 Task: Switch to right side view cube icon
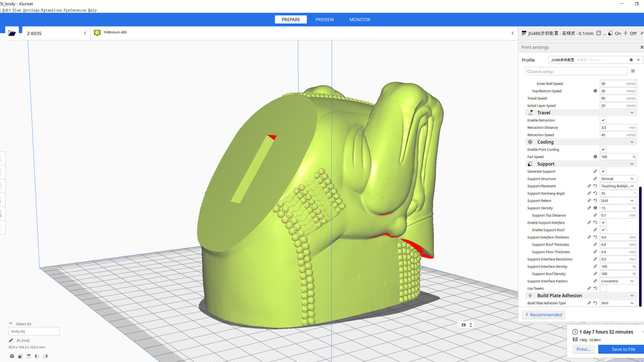pyautogui.click(x=45, y=356)
